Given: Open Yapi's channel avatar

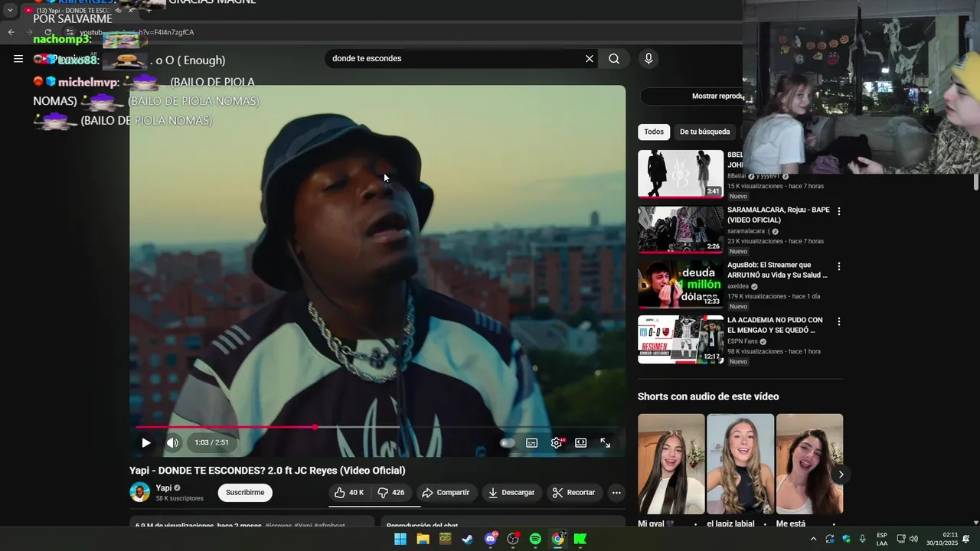Looking at the screenshot, I should point(140,492).
